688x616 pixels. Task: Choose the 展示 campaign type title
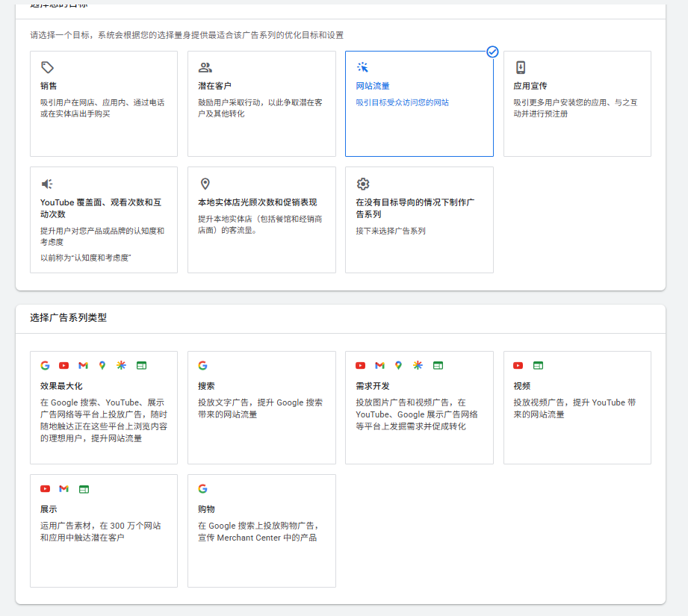[49, 509]
